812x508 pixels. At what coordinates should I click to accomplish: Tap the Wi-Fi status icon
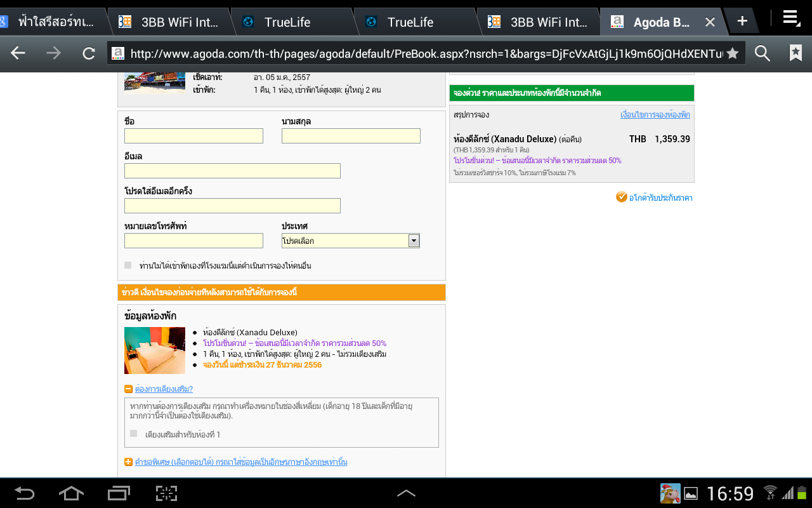(x=770, y=493)
